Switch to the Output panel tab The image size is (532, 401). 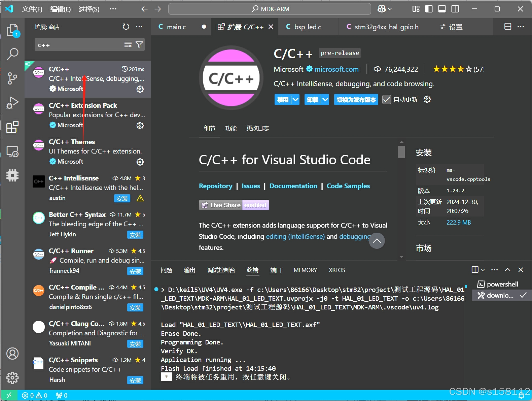(189, 270)
